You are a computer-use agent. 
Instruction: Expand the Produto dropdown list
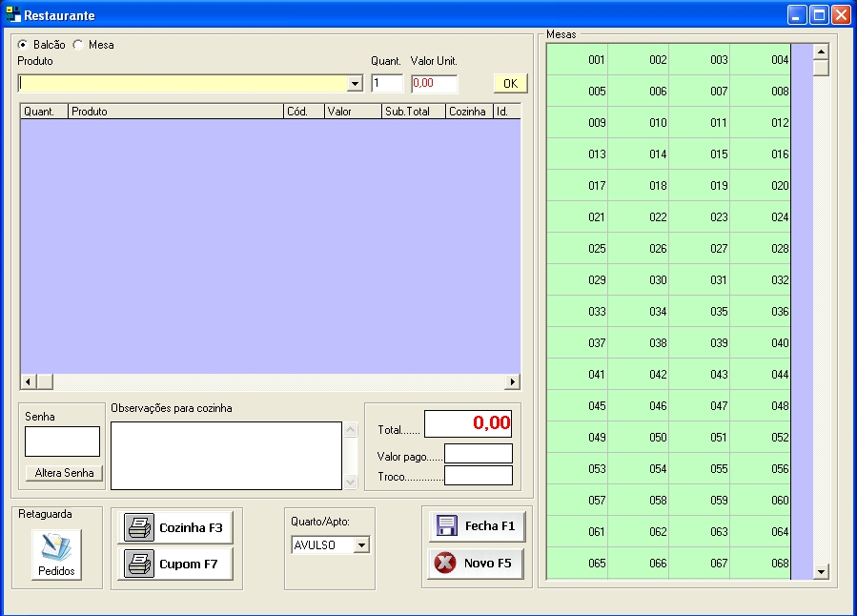[356, 84]
